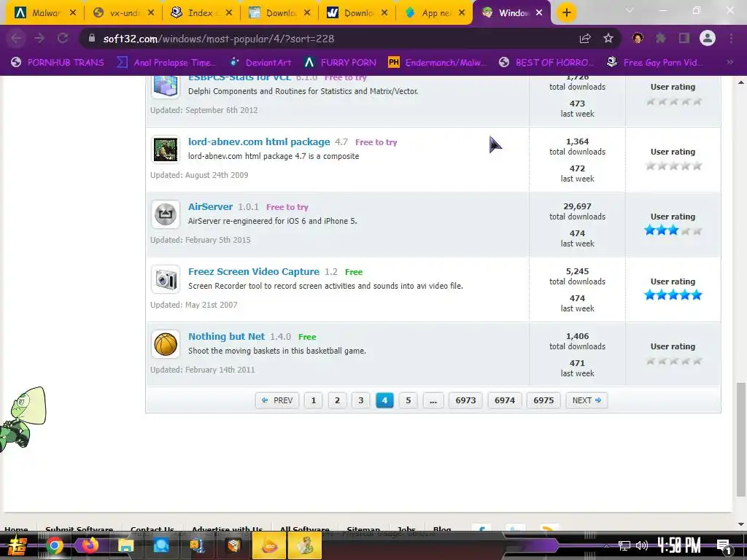Show more bookmarks via the overflow chevron
The image size is (747, 560).
coord(729,63)
